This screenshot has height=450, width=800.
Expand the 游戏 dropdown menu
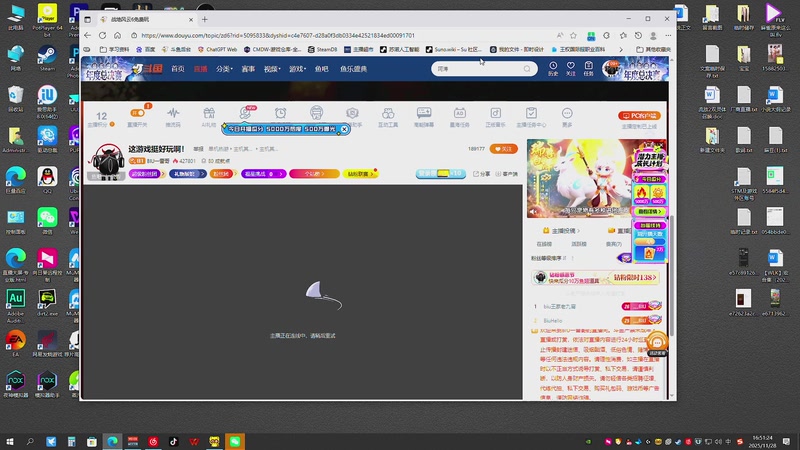(x=297, y=69)
